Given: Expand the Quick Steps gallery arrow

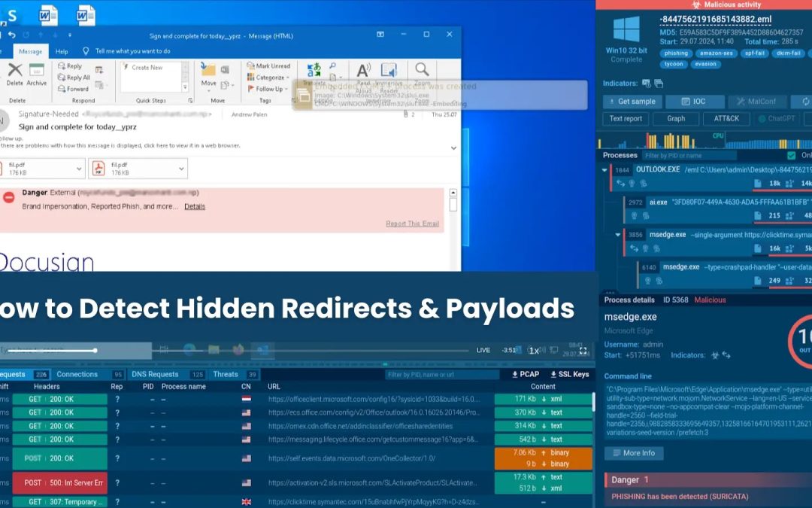Looking at the screenshot, I should [x=186, y=89].
